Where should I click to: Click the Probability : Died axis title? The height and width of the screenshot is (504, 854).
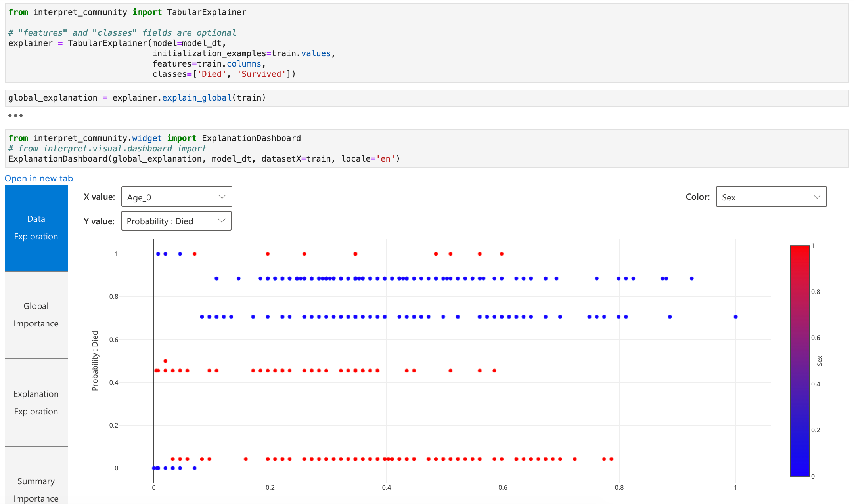pos(95,361)
